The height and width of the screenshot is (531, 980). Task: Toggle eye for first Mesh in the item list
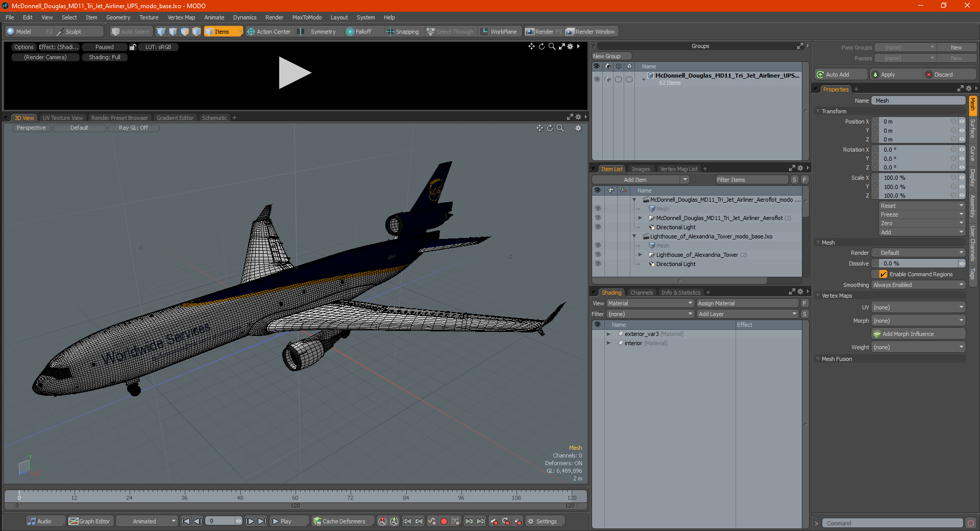click(598, 209)
